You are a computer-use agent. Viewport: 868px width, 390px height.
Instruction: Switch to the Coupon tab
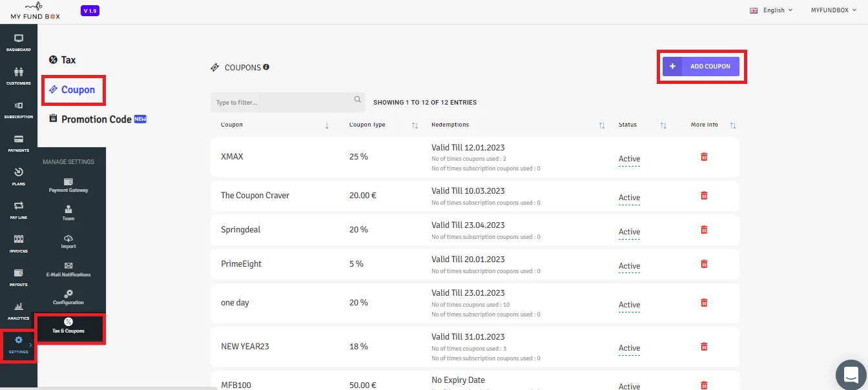tap(72, 90)
